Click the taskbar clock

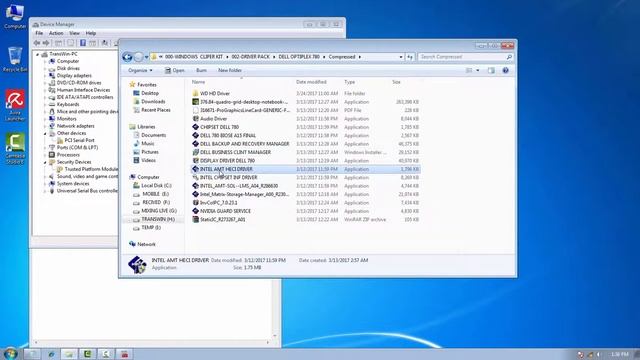(x=620, y=354)
